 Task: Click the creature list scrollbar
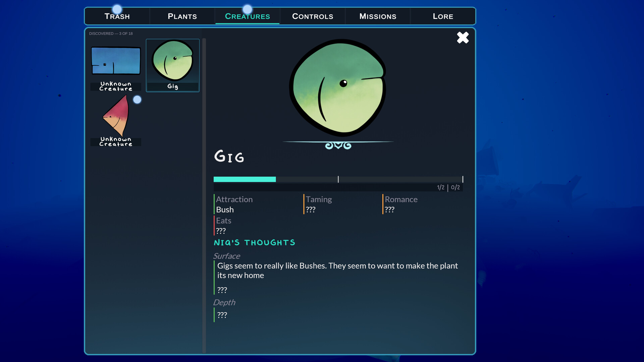coord(204,195)
